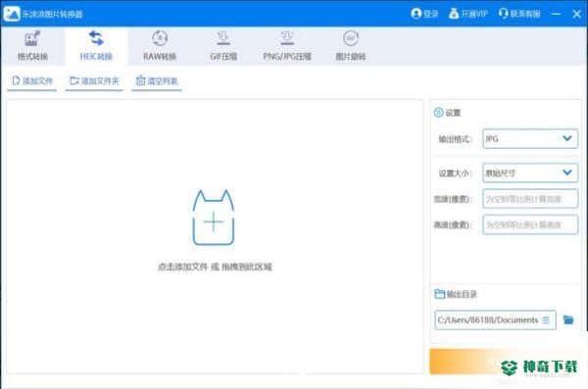Open the 设置大小 size dropdown

(x=530, y=172)
